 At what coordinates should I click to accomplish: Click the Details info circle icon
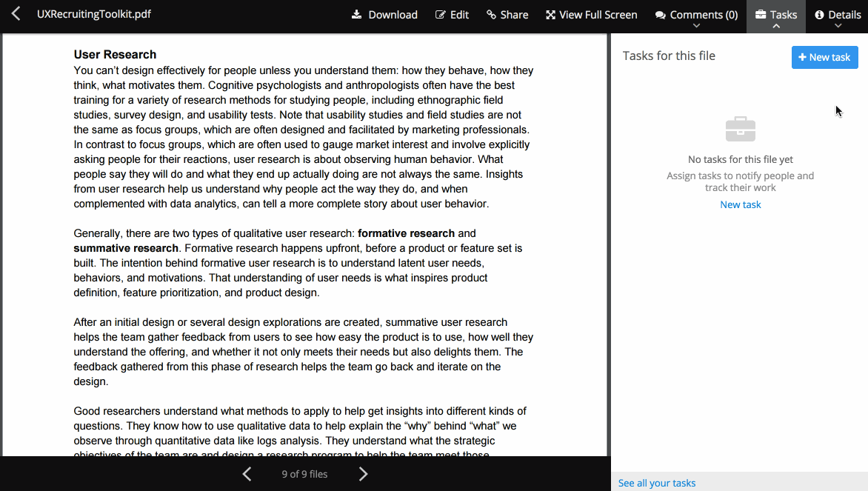pos(820,15)
